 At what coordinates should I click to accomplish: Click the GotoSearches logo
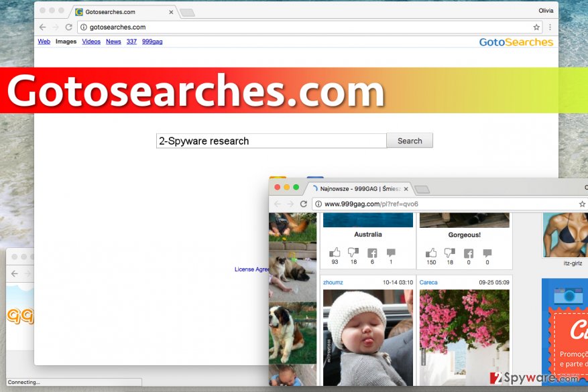point(516,42)
